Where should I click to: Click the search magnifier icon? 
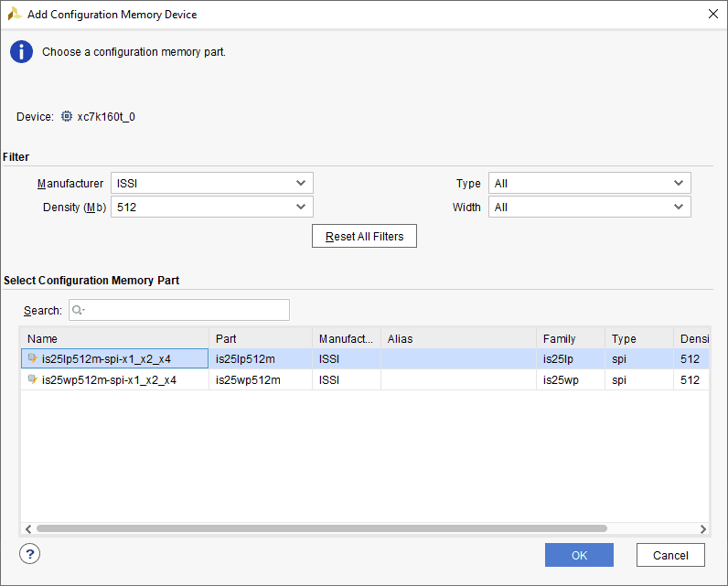pos(77,311)
